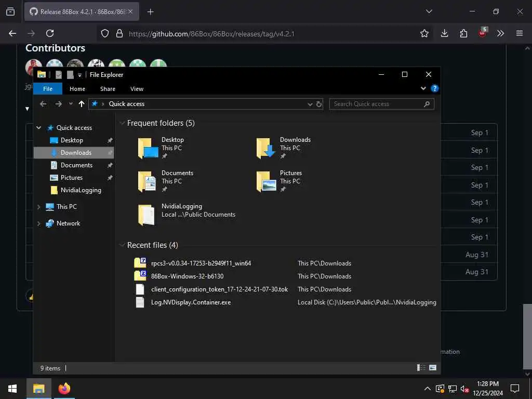Click the New folder quick toolbar icon
The height and width of the screenshot is (399, 532).
[x=70, y=75]
